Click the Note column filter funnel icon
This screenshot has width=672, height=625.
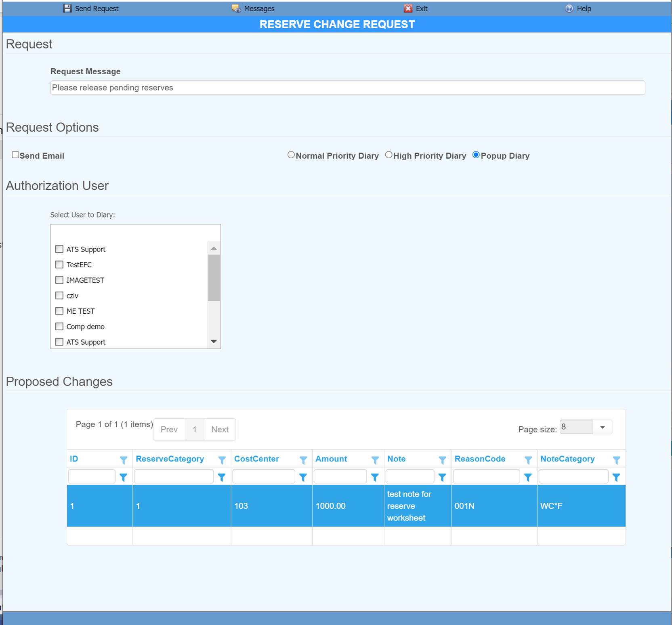click(x=443, y=460)
